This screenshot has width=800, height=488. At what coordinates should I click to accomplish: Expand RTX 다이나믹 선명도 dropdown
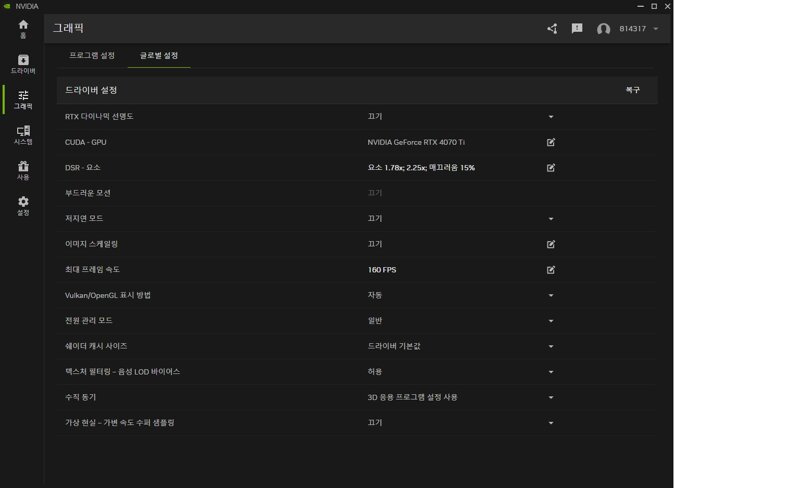(551, 117)
